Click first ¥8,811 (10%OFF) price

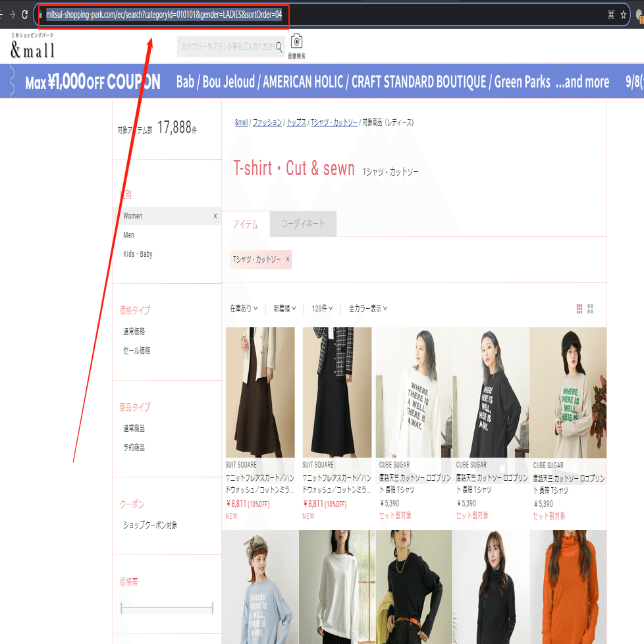point(248,504)
